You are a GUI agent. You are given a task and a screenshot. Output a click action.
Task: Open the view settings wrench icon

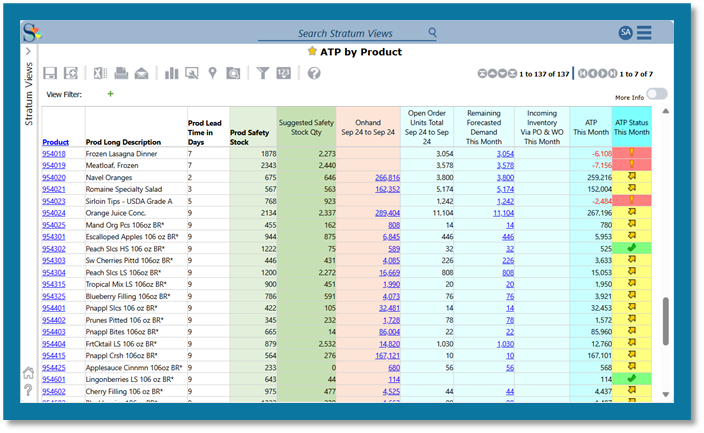192,73
